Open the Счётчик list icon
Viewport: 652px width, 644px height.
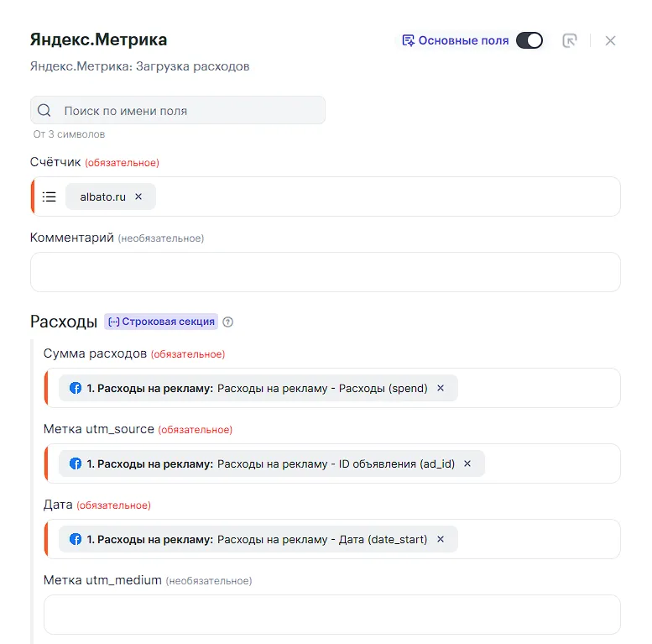tap(50, 196)
